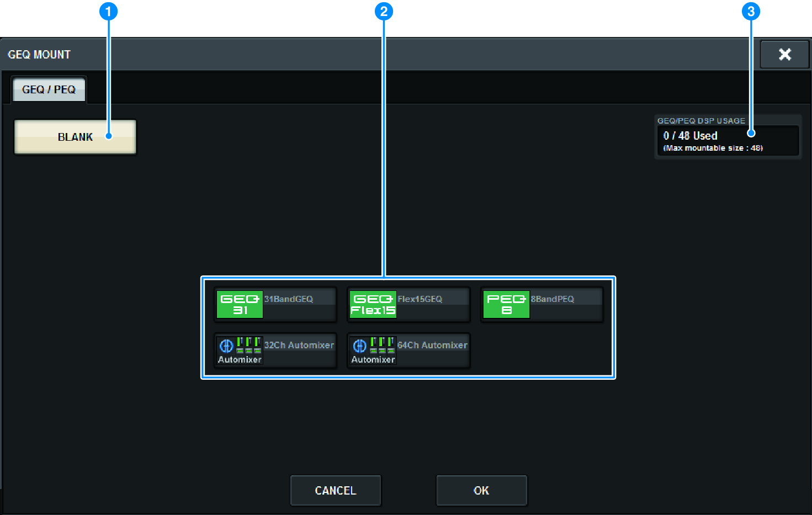Switch to the GEQ / PEQ tab
The width and height of the screenshot is (812, 515).
[x=49, y=89]
